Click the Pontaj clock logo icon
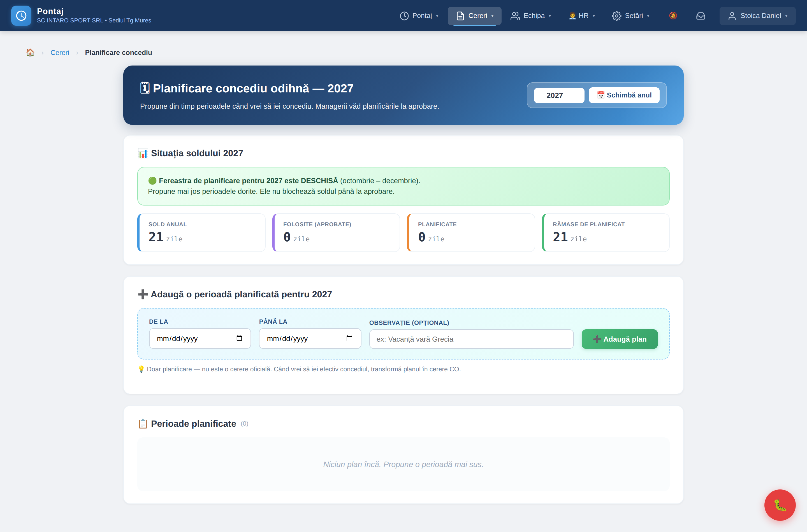Image resolution: width=807 pixels, height=532 pixels. [x=21, y=16]
